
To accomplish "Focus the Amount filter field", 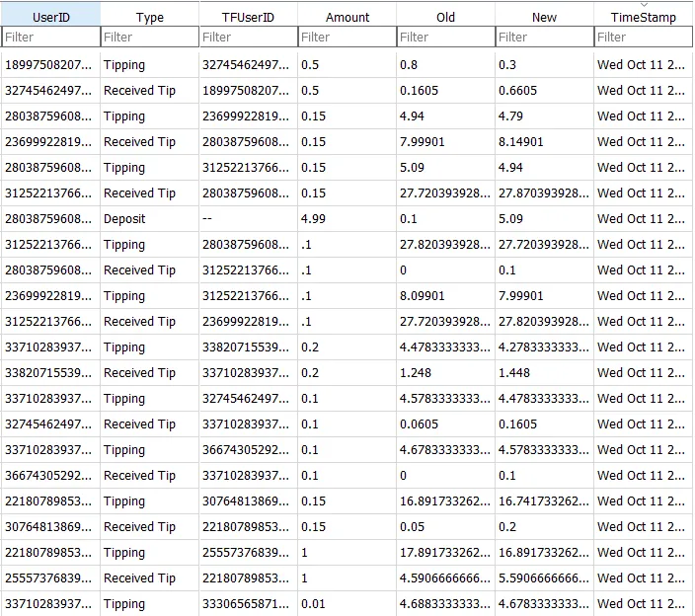I will tap(347, 37).
